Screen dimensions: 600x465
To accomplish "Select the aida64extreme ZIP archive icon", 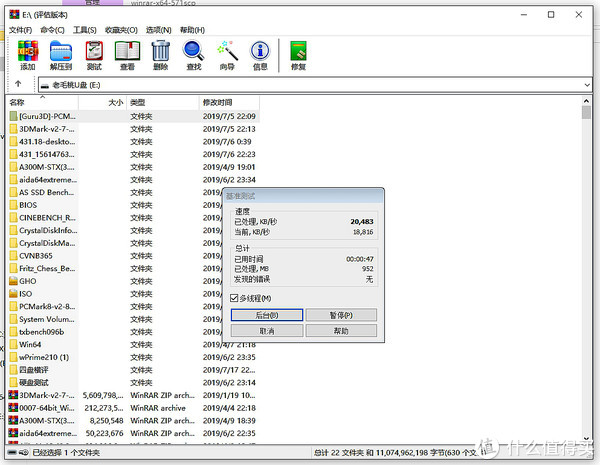I will pyautogui.click(x=13, y=433).
